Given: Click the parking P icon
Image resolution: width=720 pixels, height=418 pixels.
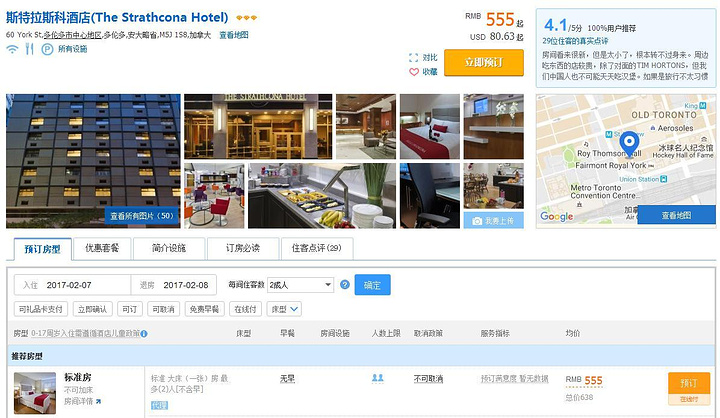Looking at the screenshot, I should click(47, 49).
